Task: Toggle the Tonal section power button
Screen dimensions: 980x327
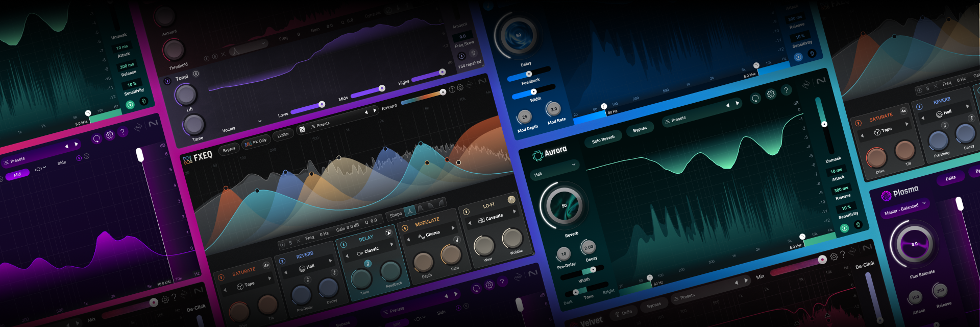Action: coord(167,81)
